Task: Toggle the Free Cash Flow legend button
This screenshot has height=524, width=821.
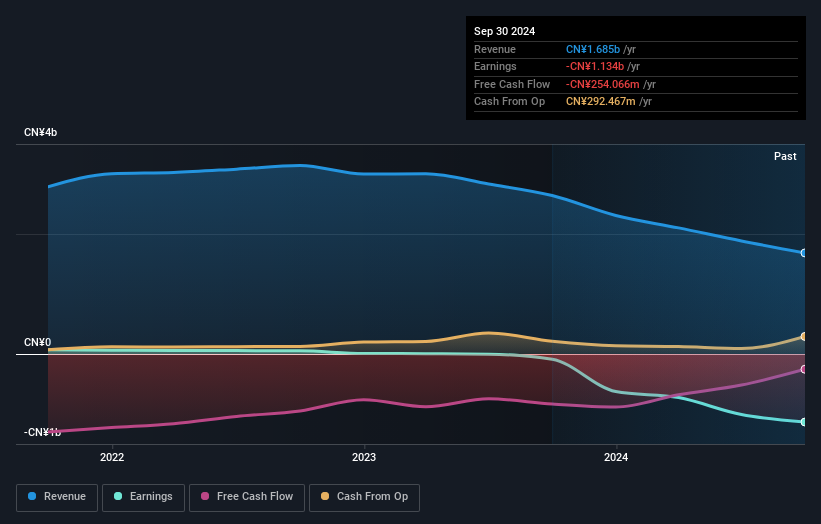Action: (247, 497)
